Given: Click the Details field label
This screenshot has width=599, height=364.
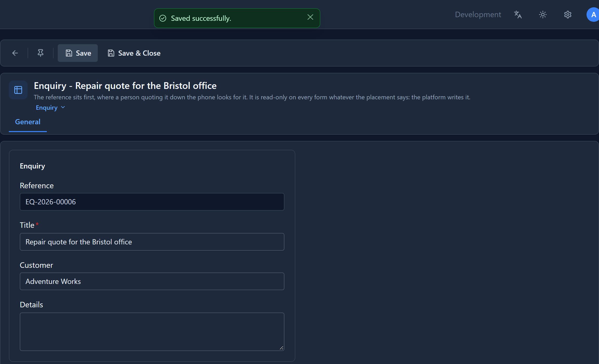Looking at the screenshot, I should [x=31, y=305].
